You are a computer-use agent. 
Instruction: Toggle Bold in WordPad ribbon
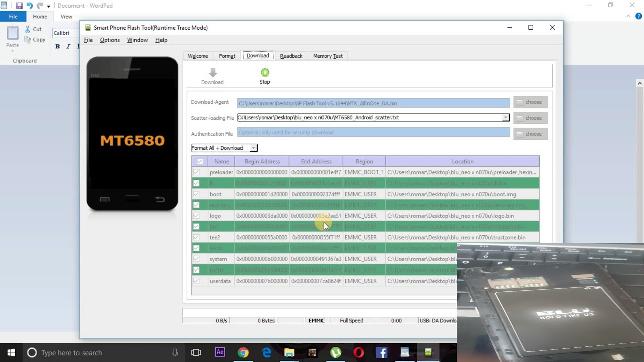click(x=58, y=46)
